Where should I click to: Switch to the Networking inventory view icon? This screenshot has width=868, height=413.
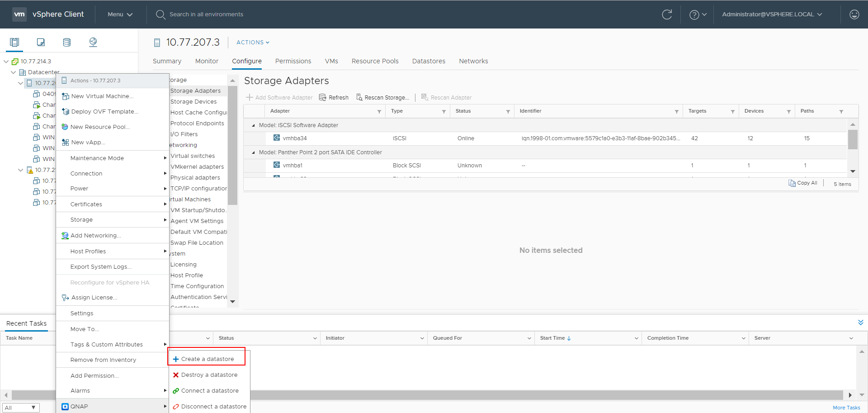pos(93,43)
